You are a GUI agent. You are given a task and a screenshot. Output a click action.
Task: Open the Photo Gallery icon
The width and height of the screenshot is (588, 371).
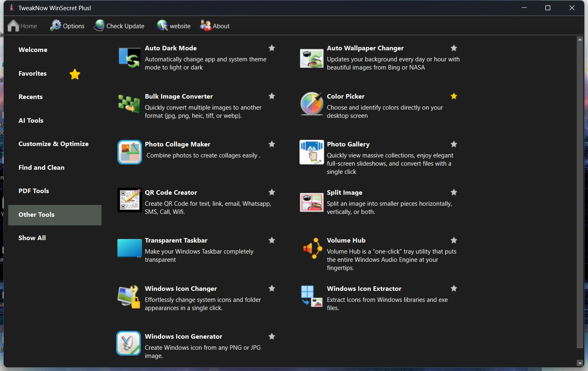click(312, 152)
